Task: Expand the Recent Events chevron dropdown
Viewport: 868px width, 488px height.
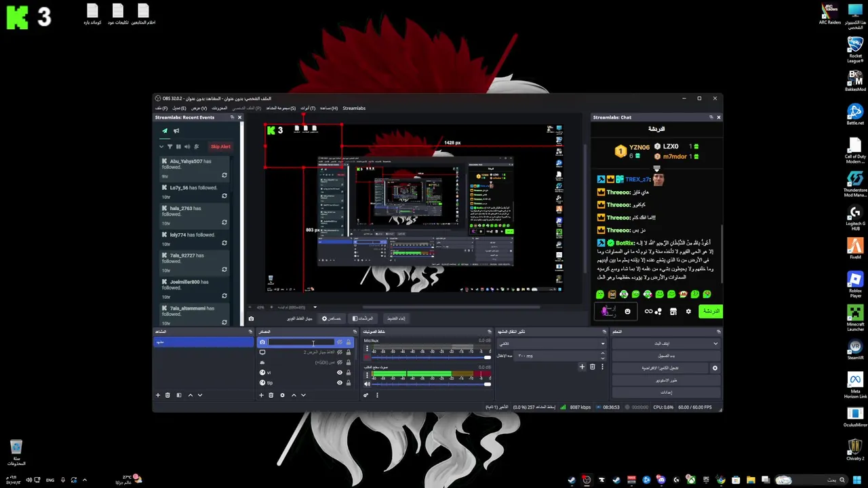Action: 161,146
